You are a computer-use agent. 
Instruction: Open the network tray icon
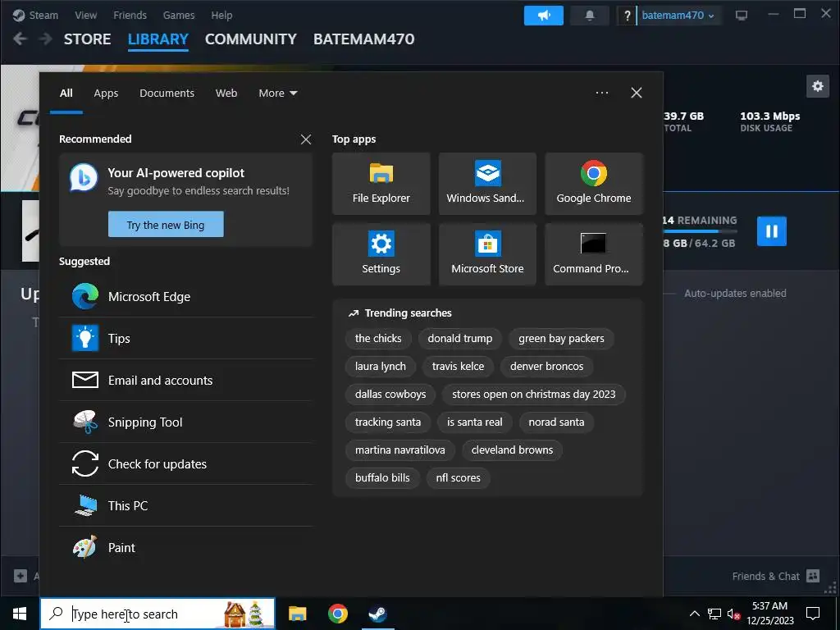714,614
